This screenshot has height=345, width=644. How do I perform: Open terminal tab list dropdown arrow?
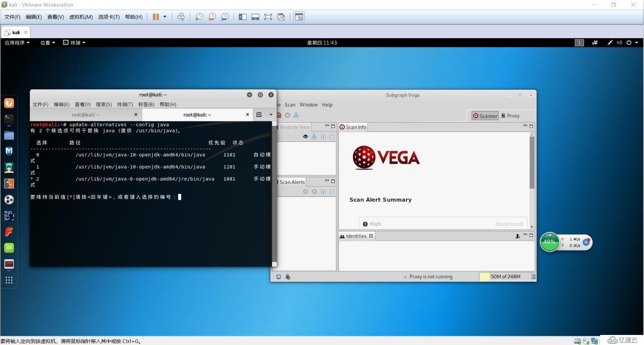point(271,115)
